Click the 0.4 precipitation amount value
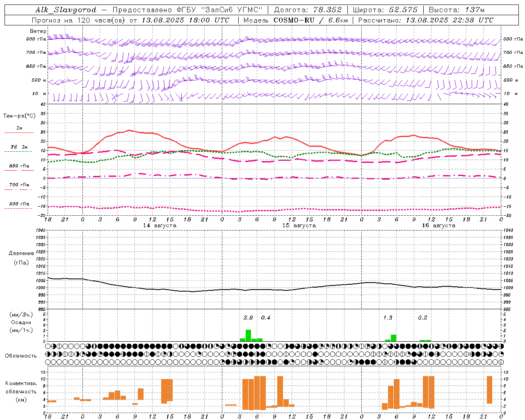The image size is (525, 420). point(266,317)
